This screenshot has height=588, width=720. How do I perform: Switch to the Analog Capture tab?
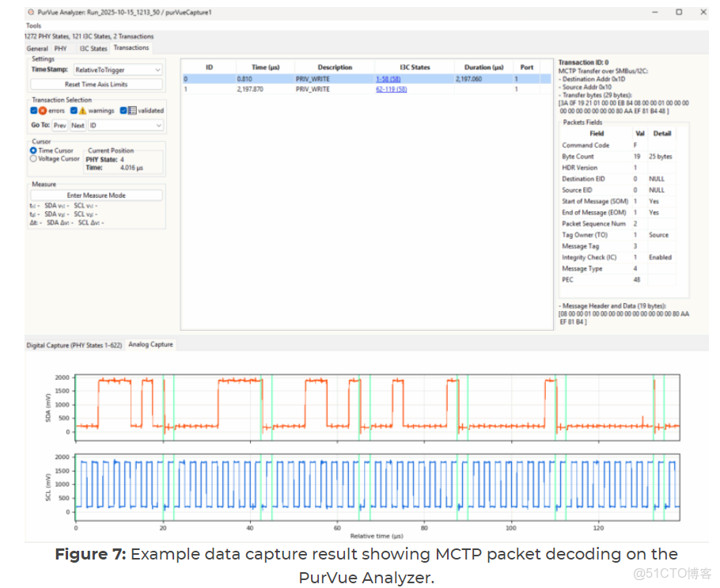[x=150, y=344]
